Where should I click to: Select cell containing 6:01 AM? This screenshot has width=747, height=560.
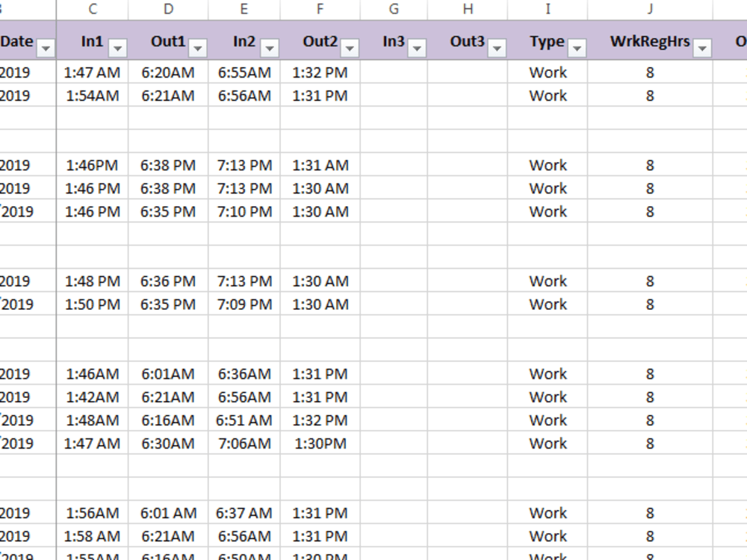pyautogui.click(x=168, y=513)
